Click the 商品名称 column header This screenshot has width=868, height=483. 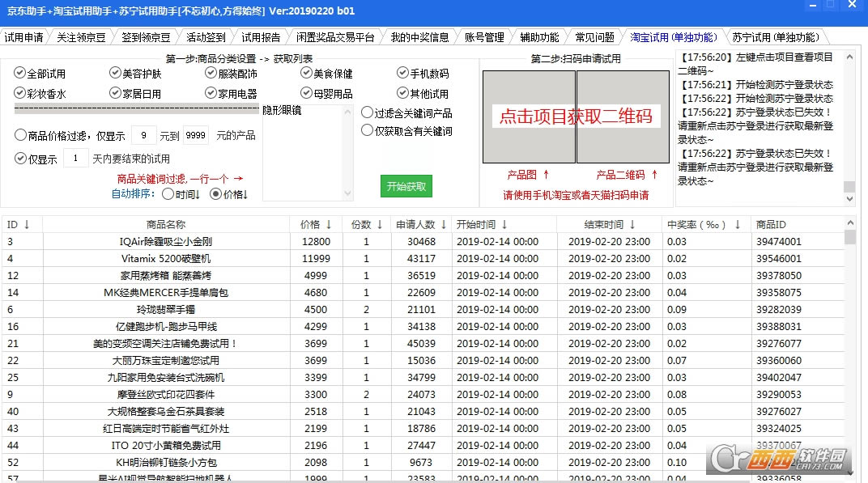click(166, 225)
